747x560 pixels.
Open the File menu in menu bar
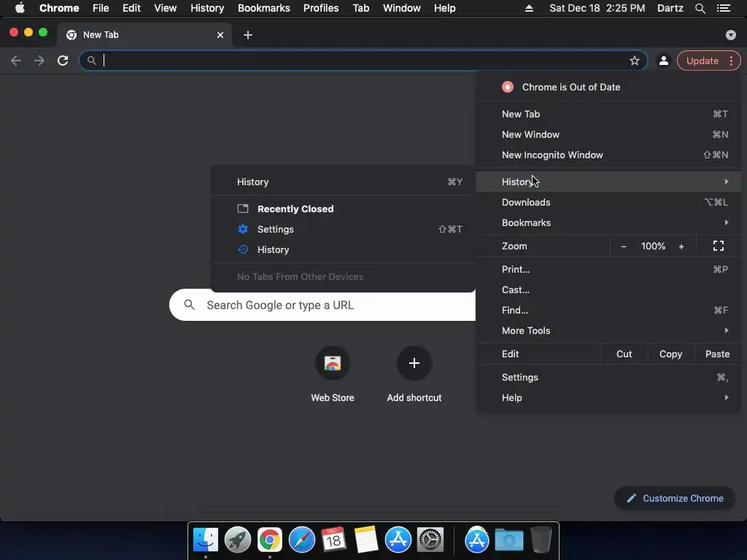[x=101, y=8]
